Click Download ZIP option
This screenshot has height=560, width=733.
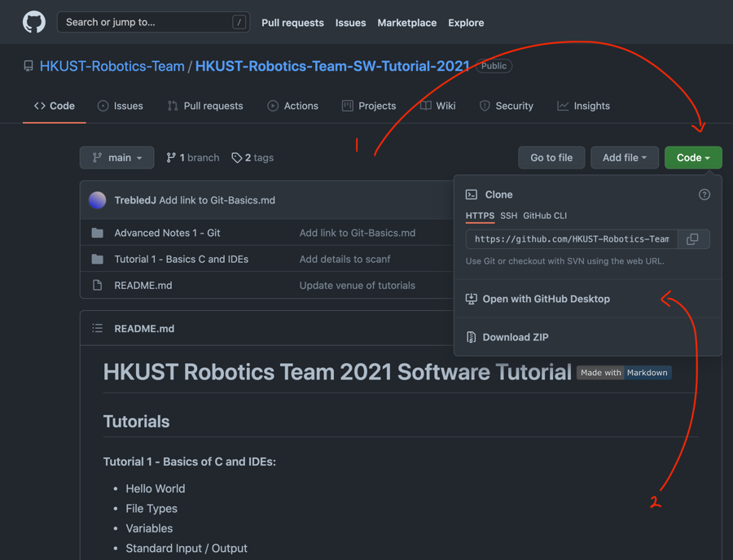point(515,337)
